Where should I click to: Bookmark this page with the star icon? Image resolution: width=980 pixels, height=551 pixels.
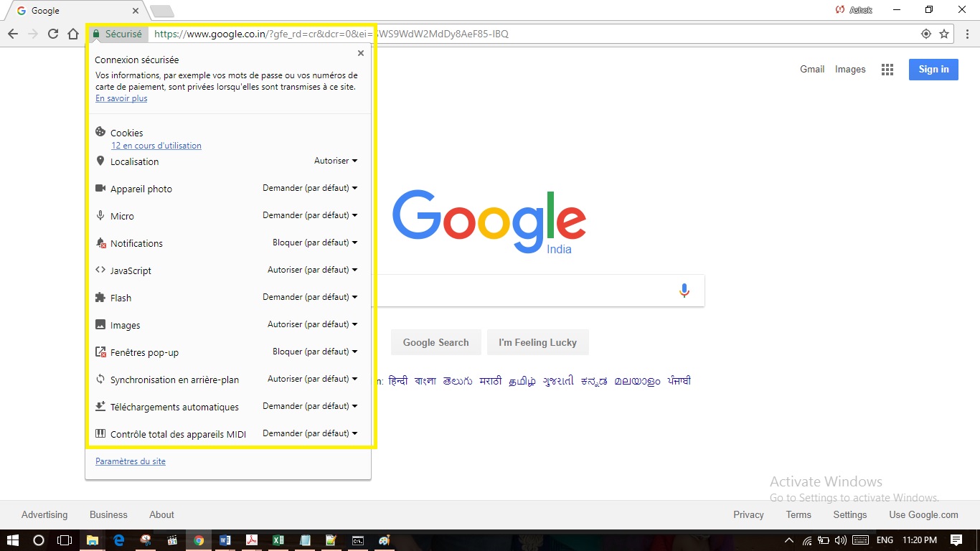(944, 34)
